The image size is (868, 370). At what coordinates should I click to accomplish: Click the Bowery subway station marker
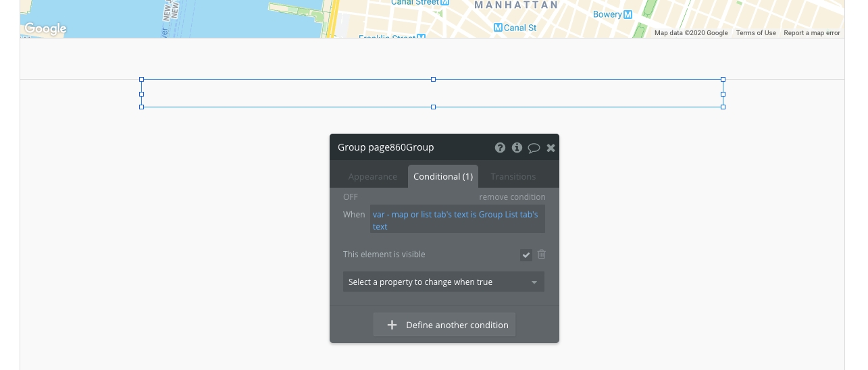[628, 14]
